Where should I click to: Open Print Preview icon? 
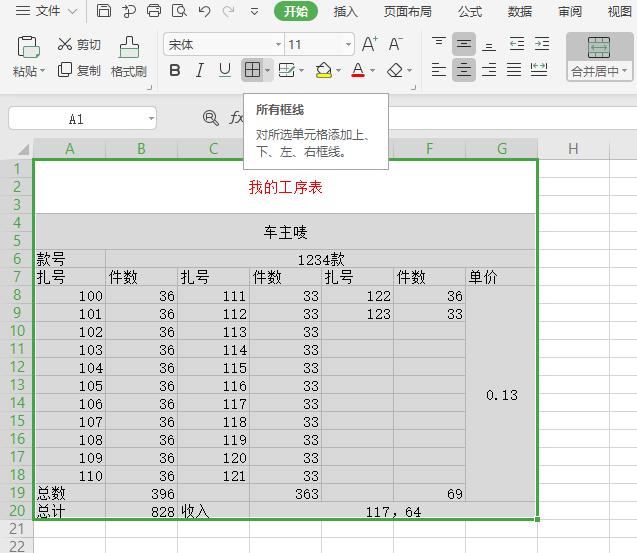tap(179, 11)
